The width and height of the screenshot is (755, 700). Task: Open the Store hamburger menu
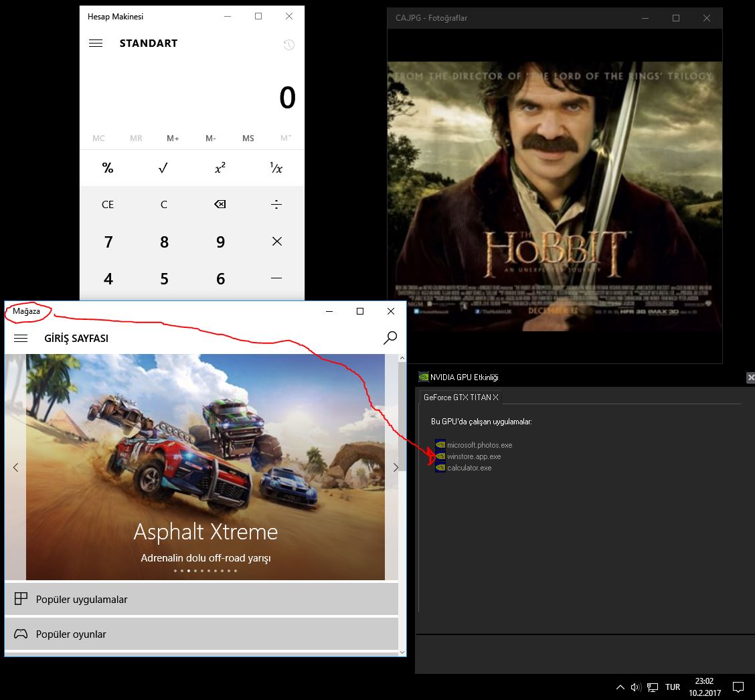[x=21, y=339]
